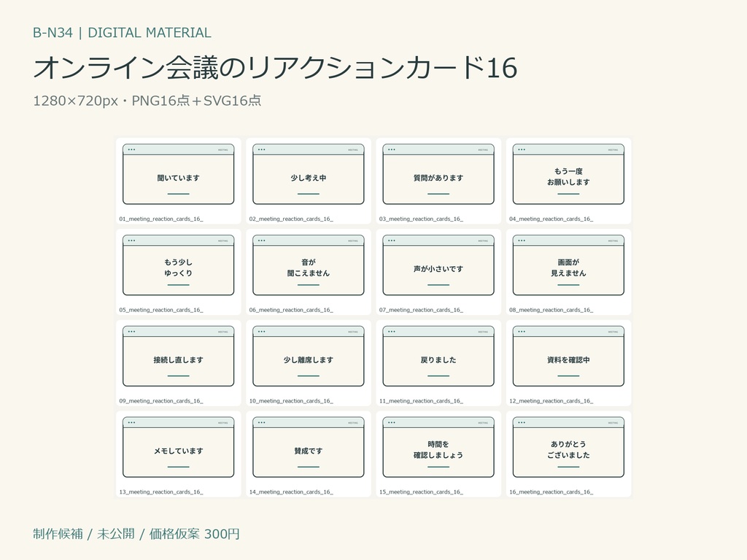This screenshot has width=747, height=560.
Task: Open the メモしています card thumbnail
Action: (x=178, y=447)
